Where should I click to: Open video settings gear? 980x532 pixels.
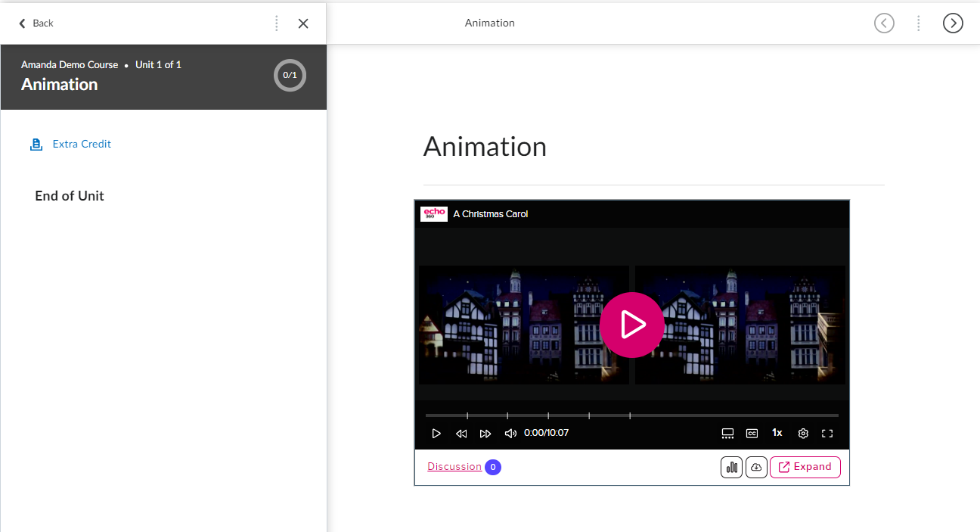tap(803, 434)
